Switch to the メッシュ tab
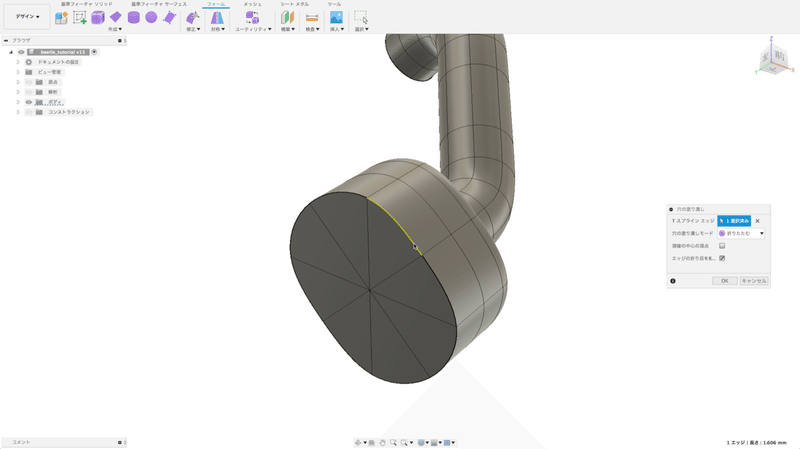Screen dimensions: 800x449 (x=252, y=4)
